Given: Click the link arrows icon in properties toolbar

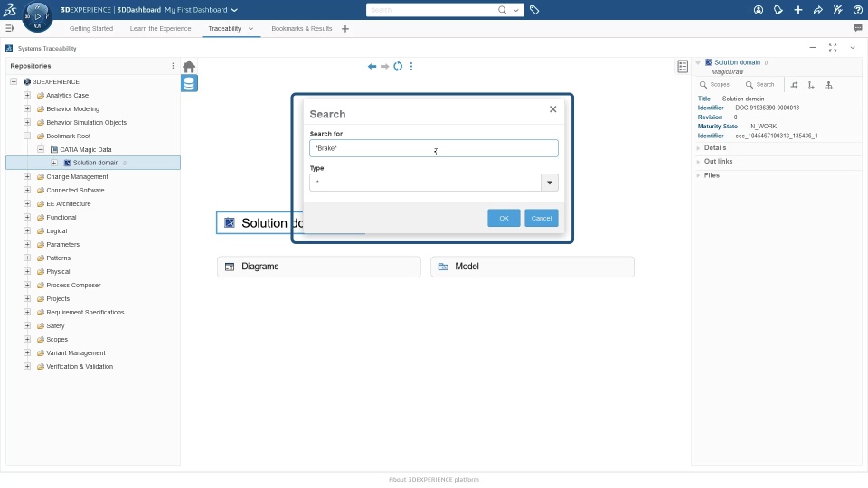Looking at the screenshot, I should click(x=795, y=85).
